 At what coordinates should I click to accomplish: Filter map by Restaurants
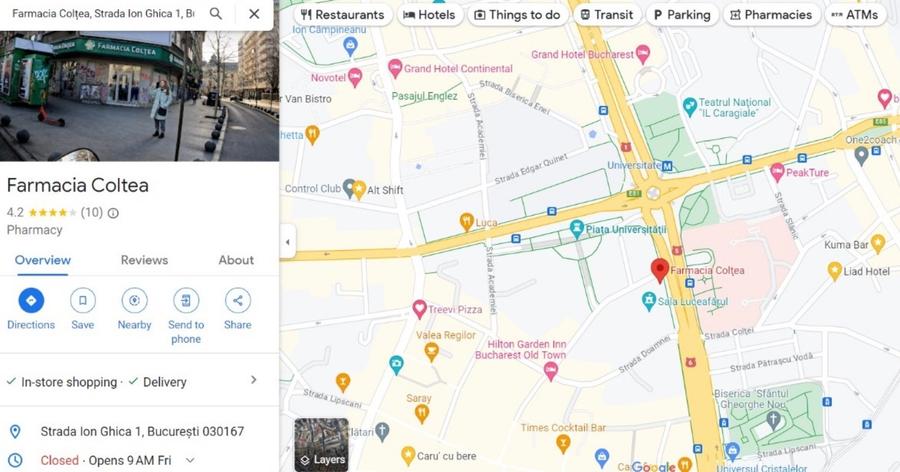click(342, 15)
